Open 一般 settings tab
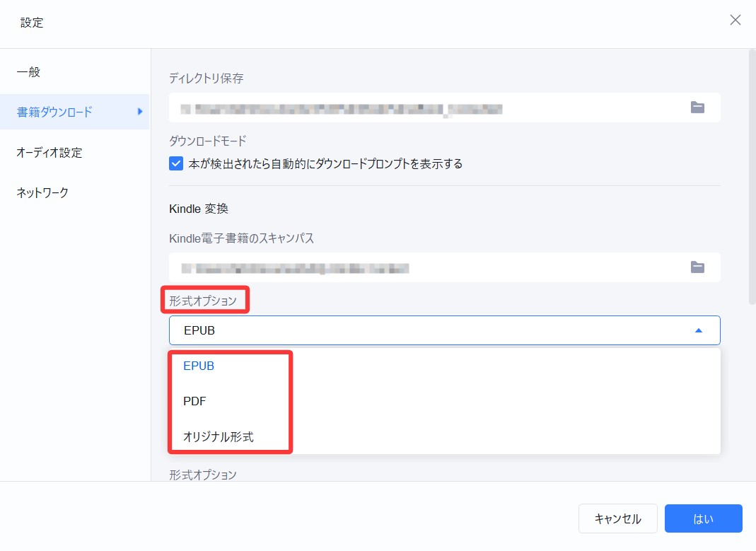This screenshot has height=551, width=756. (28, 72)
